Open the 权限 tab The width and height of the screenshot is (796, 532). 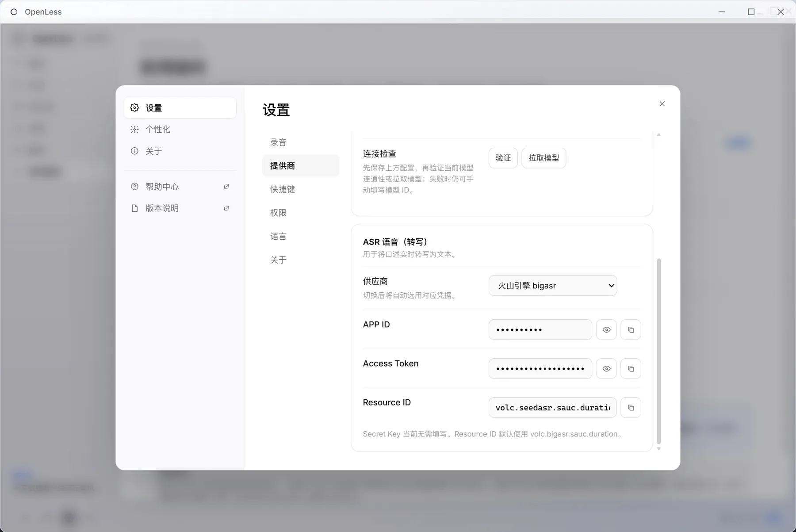[301, 213]
